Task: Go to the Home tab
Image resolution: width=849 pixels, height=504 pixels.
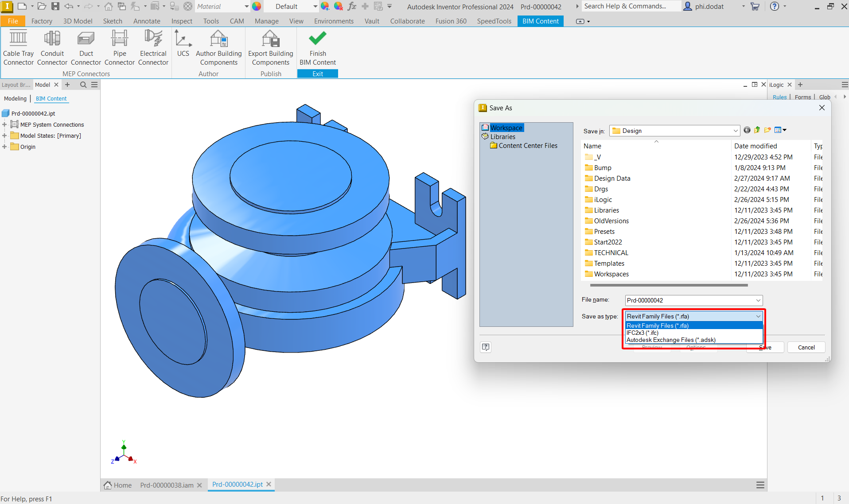Action: [118, 485]
